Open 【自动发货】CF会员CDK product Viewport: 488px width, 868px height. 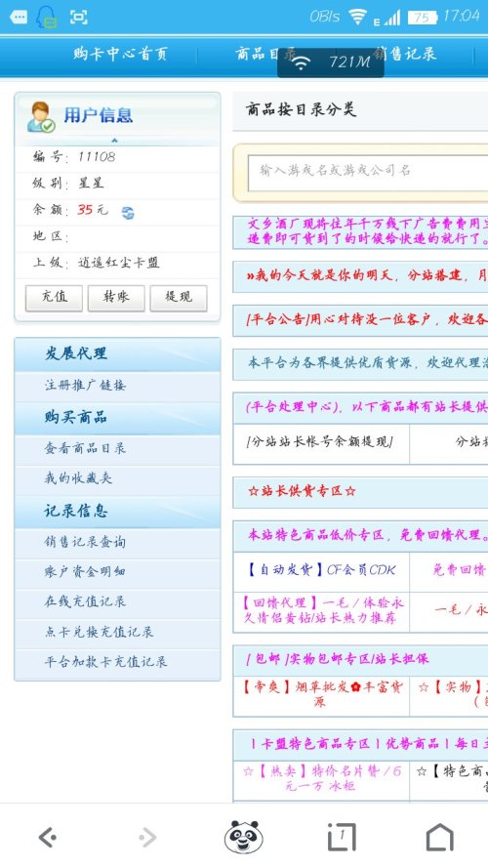click(321, 569)
